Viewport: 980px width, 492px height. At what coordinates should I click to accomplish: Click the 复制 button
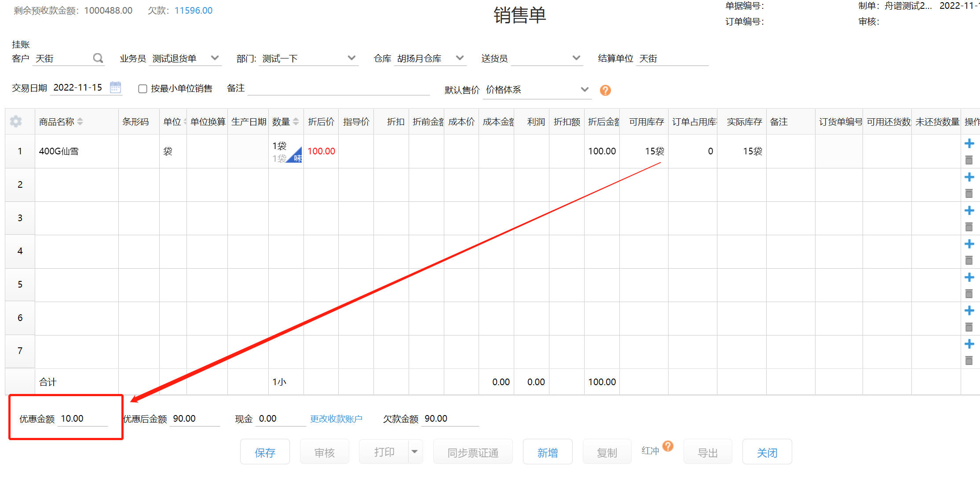[607, 452]
